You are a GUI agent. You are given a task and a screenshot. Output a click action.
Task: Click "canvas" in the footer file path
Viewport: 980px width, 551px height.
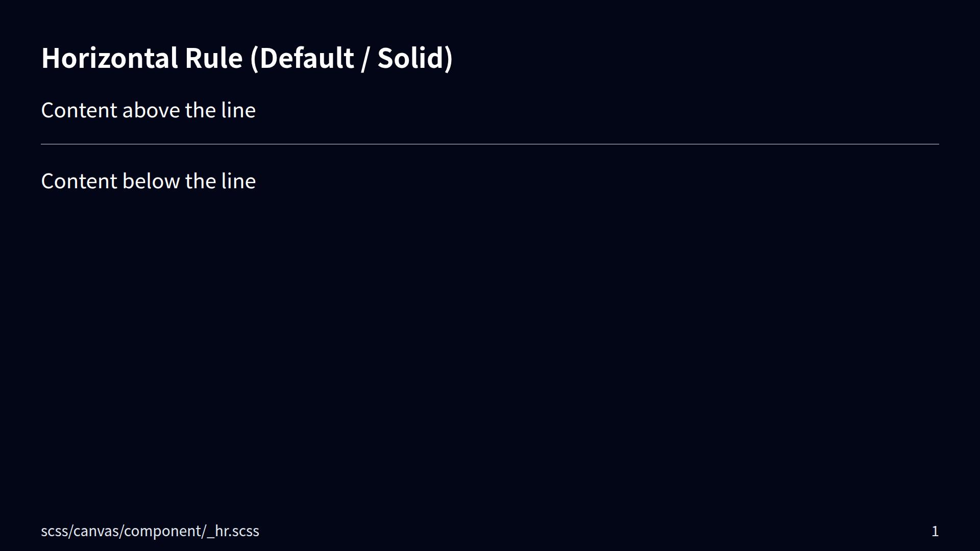click(96, 531)
